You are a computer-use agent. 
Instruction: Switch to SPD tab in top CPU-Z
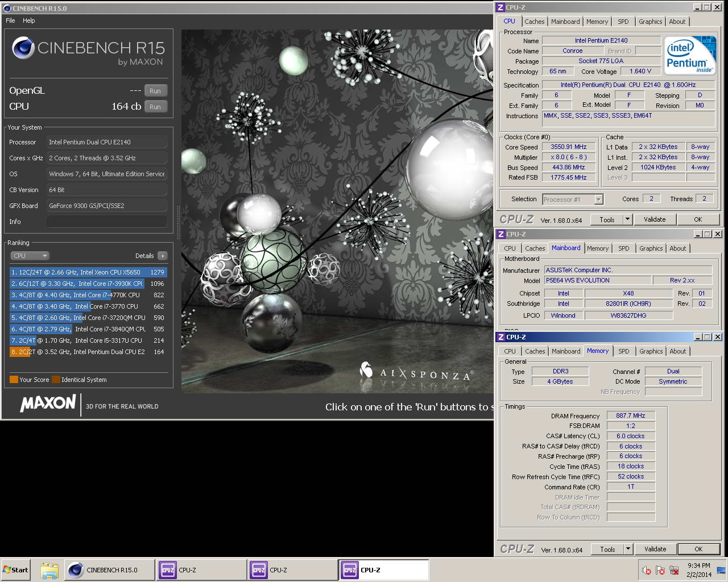[623, 22]
